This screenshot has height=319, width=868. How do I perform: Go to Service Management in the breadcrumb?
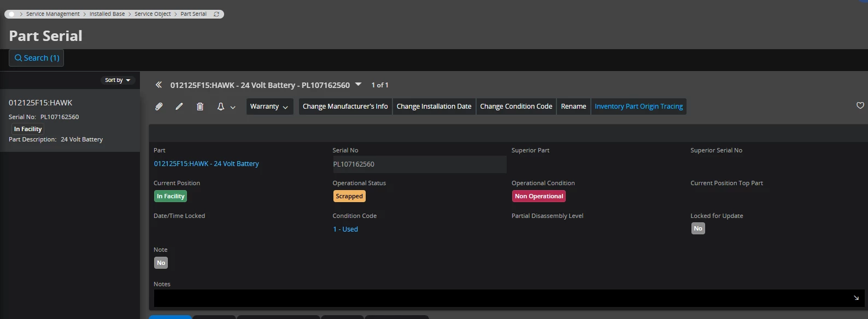point(53,14)
